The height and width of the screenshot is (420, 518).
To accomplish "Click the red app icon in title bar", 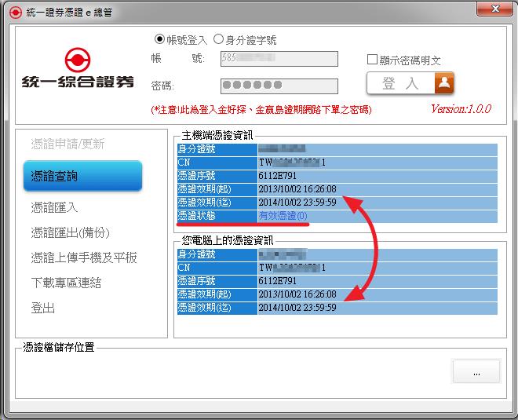I will pyautogui.click(x=15, y=13).
